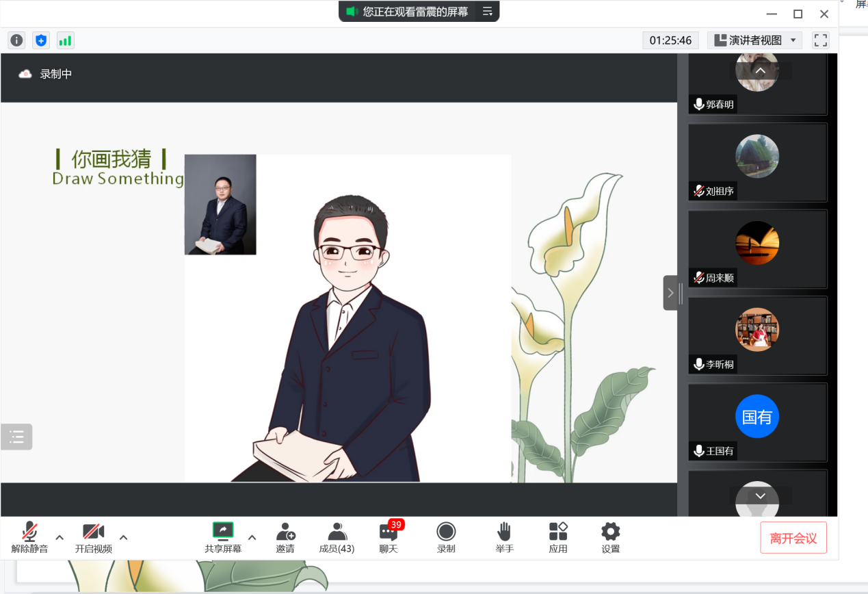Screen dimensions: 868x594
Task: Open the 应用 apps icon
Action: click(x=558, y=538)
